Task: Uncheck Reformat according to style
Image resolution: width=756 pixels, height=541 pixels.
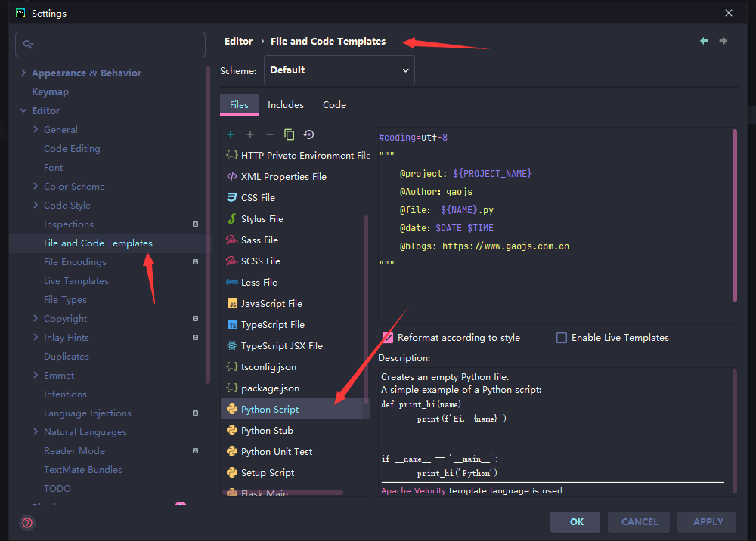Action: pos(388,338)
